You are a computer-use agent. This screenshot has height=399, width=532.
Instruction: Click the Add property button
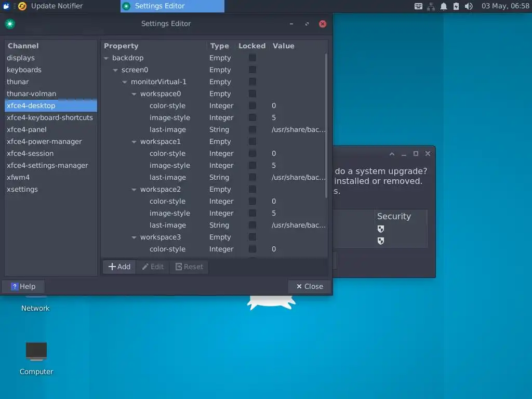[119, 267]
